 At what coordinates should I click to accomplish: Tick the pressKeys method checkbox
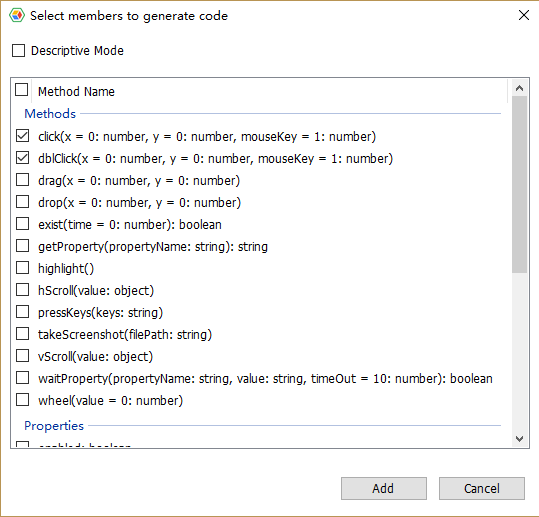23,312
